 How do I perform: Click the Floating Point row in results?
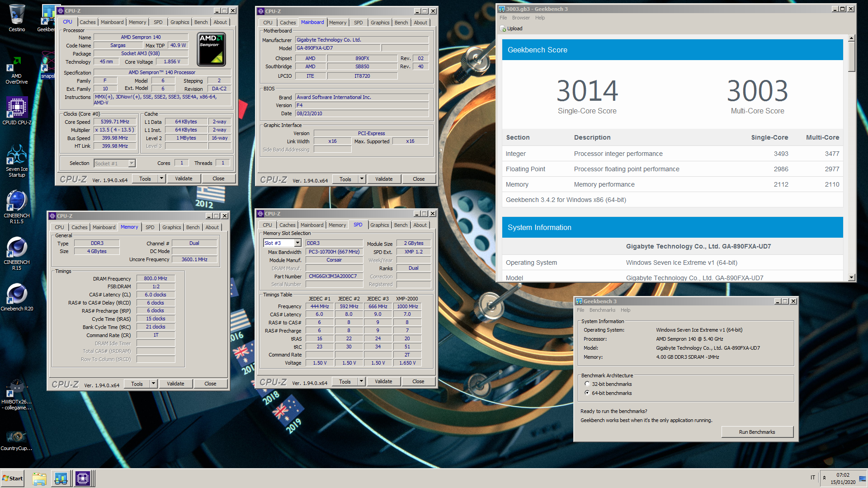pyautogui.click(x=672, y=169)
